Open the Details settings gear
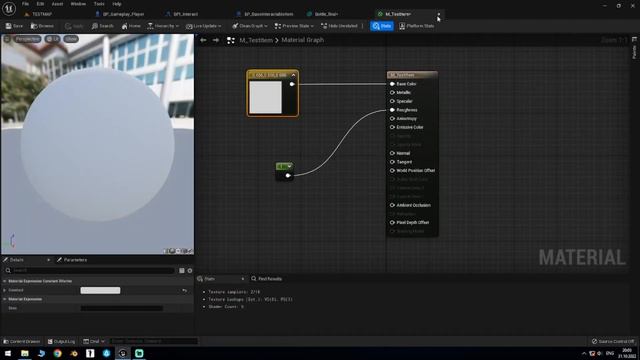 pos(190,270)
